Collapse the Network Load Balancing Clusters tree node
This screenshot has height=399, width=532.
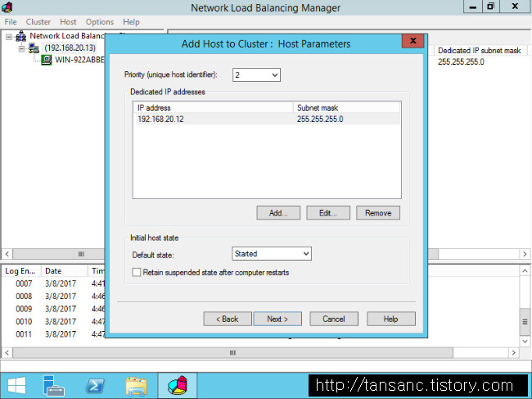tap(9, 37)
